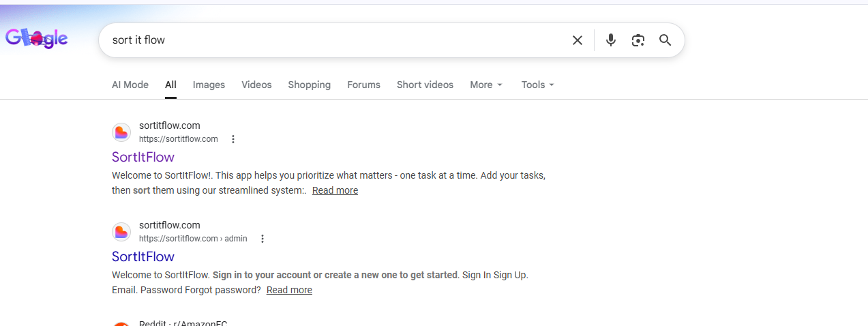The height and width of the screenshot is (326, 868).
Task: Go to Forums tab
Action: point(363,85)
